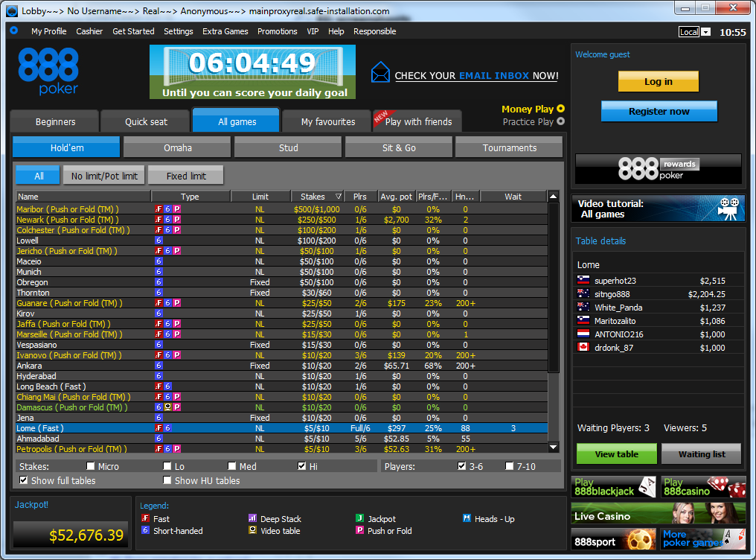
Task: Click Short-handed icon in Lowell row
Action: click(x=158, y=241)
